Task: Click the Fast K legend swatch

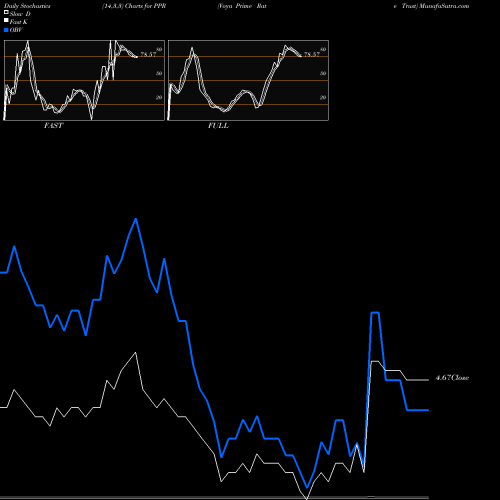Action: tap(6, 20)
